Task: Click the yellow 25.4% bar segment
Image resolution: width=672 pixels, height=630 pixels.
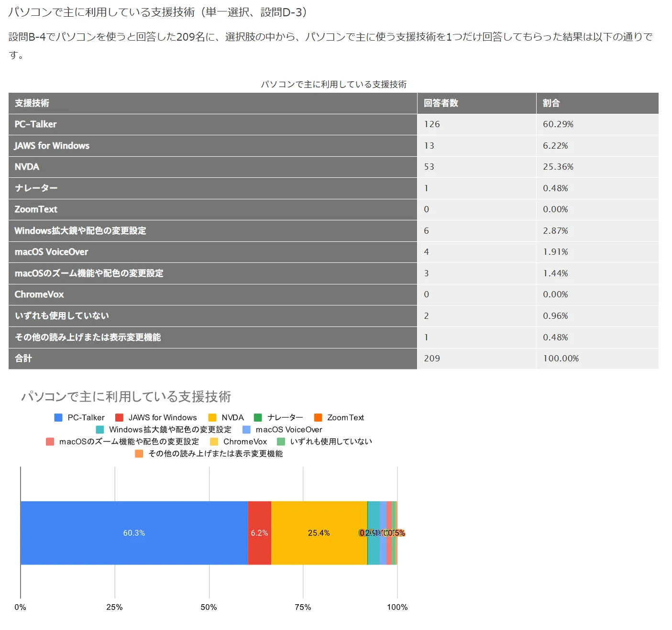Action: [x=319, y=533]
